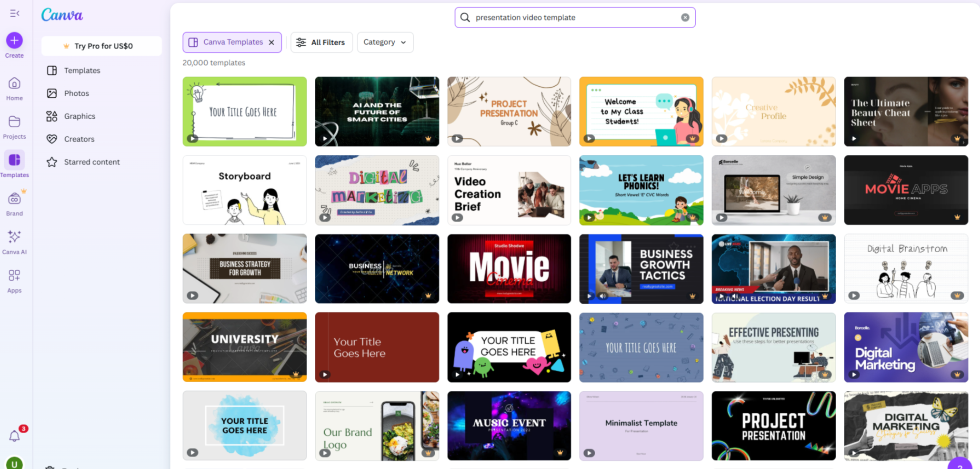Open Projects from the left sidebar
Image resolution: width=980 pixels, height=469 pixels.
point(14,122)
